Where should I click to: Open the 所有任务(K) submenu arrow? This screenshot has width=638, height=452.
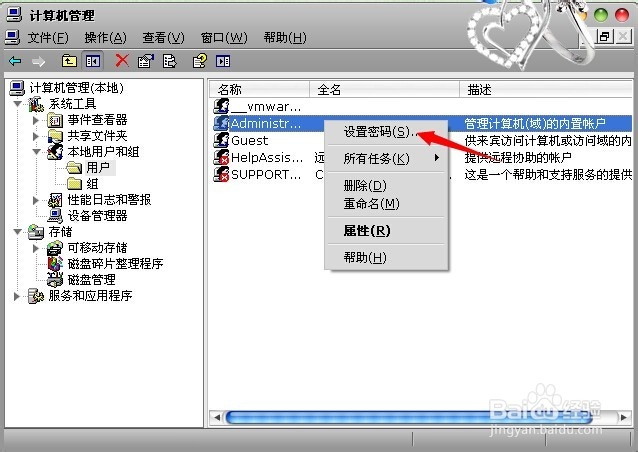coord(437,158)
